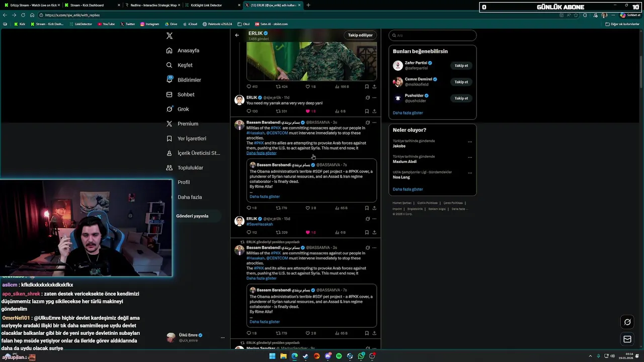This screenshot has width=644, height=362.
Task: Open the Jakobs trending topic
Action: (x=399, y=146)
